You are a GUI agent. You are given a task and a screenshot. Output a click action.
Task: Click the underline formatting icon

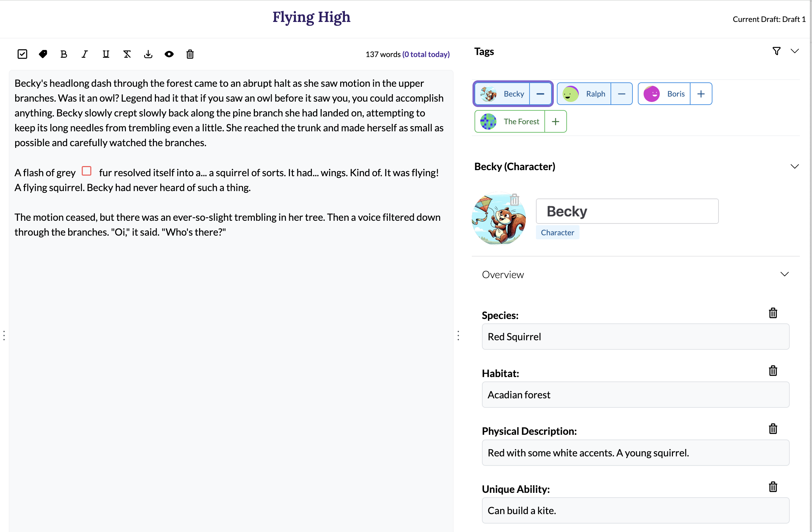(105, 55)
